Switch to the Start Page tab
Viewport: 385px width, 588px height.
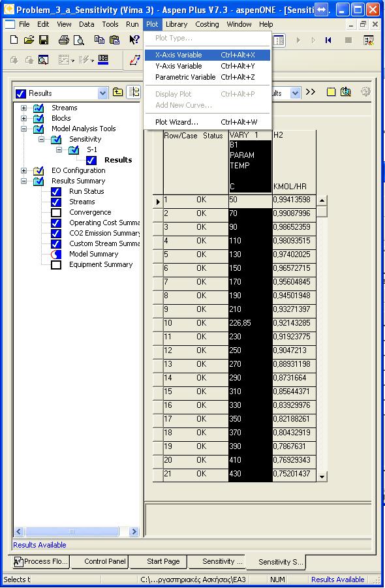tap(163, 561)
